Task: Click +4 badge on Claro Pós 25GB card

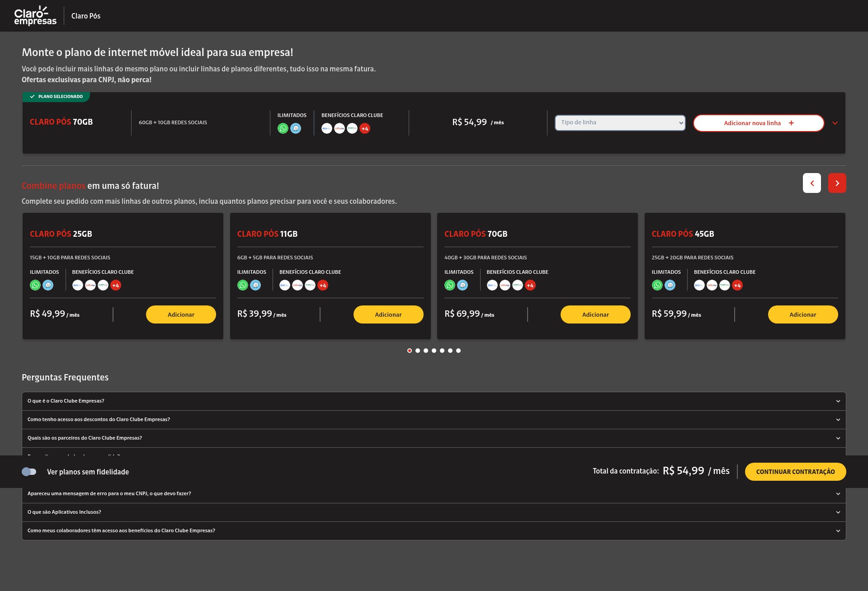Action: point(116,285)
